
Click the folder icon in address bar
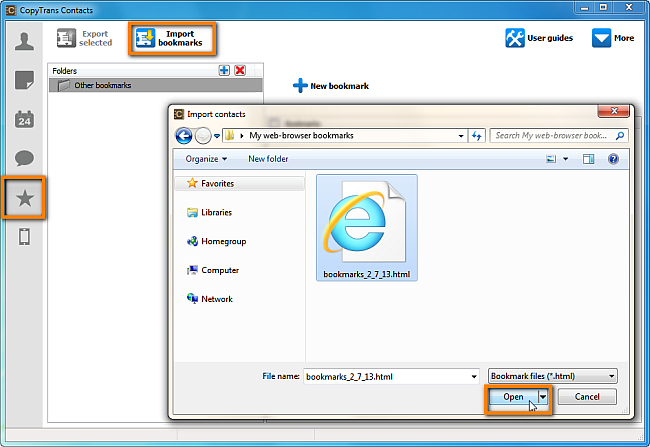tap(230, 136)
